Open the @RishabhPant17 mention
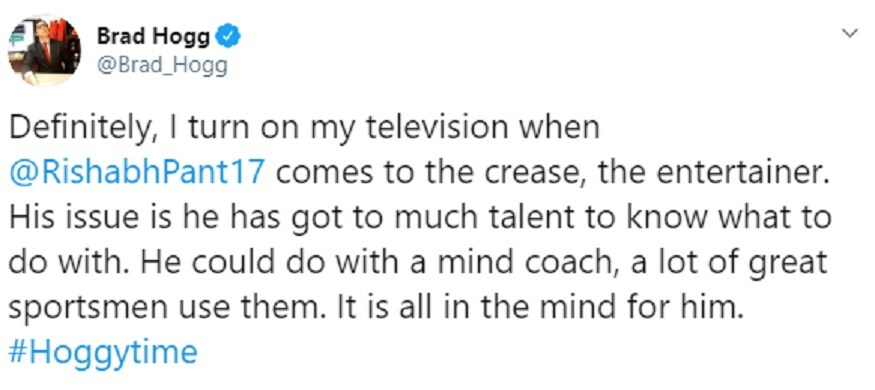This screenshot has height=390, width=875. tap(137, 174)
